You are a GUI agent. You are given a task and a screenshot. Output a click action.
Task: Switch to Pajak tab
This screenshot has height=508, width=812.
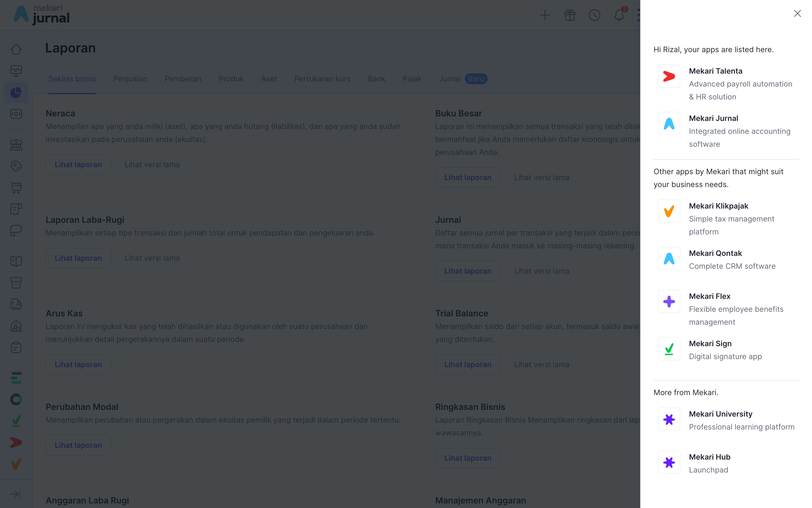(412, 79)
